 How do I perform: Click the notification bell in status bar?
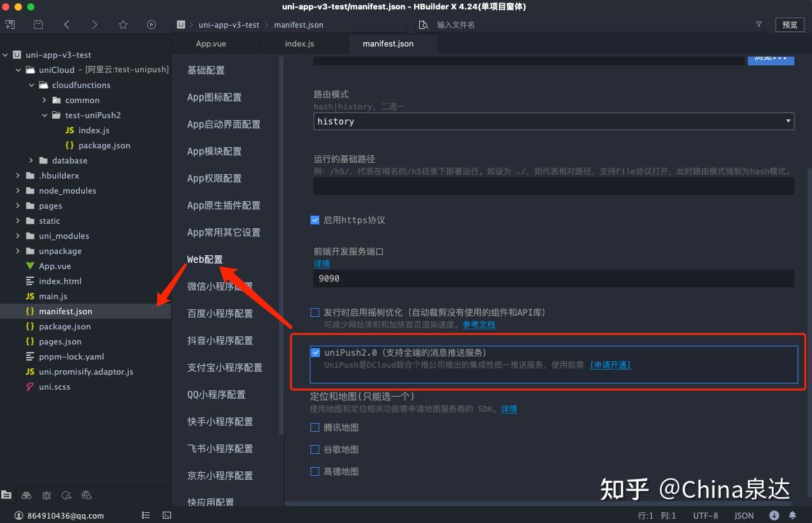(793, 515)
